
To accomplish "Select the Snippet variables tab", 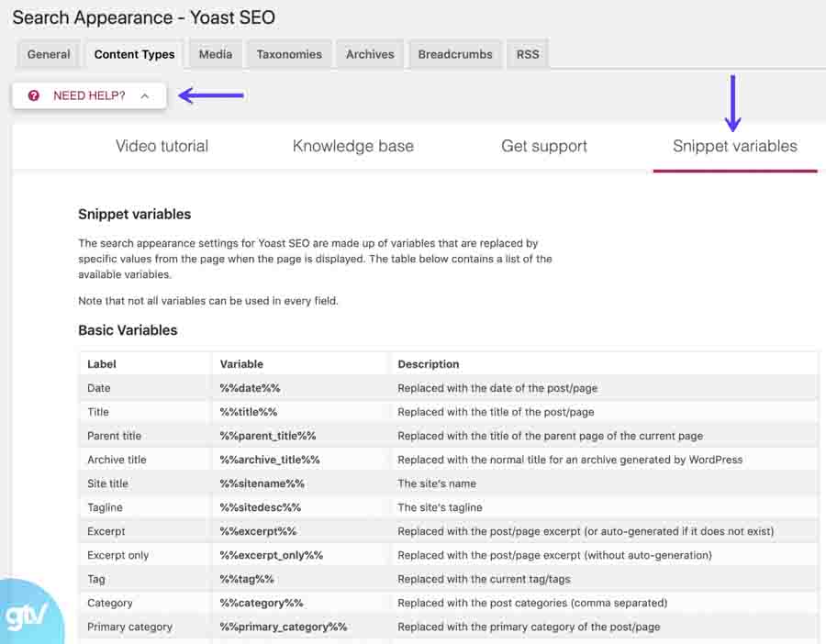I will coord(734,146).
